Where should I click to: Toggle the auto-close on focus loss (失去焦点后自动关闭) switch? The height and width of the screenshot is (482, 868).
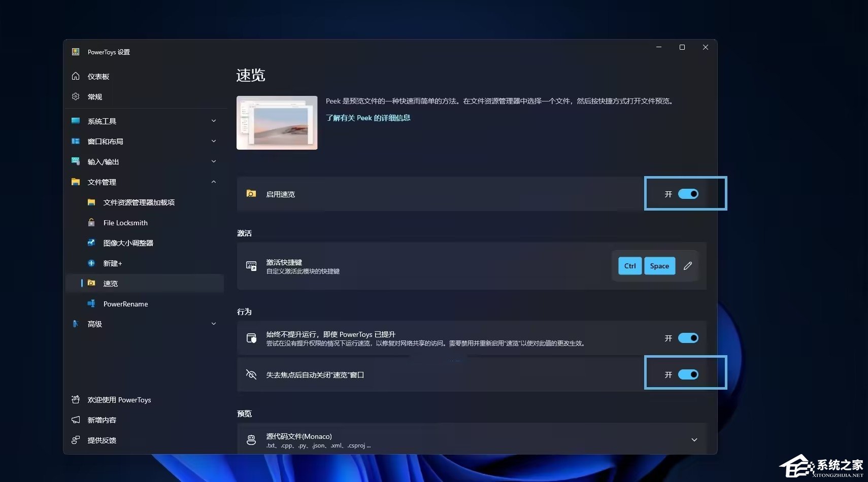[688, 374]
